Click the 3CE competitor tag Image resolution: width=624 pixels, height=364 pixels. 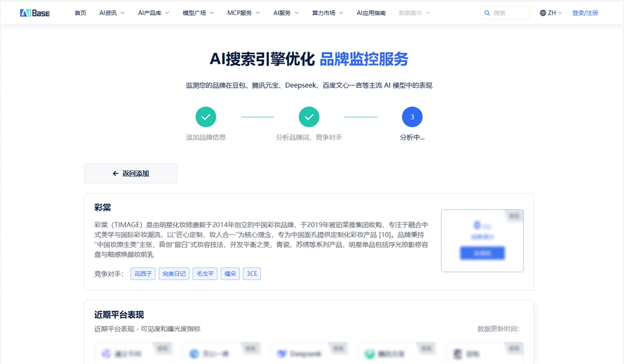(x=253, y=274)
